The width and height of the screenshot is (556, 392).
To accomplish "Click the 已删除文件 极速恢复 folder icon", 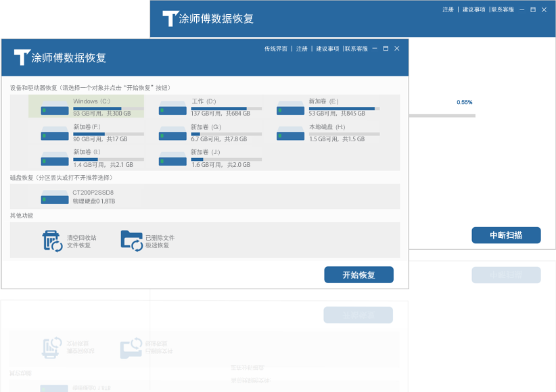I will tap(131, 241).
